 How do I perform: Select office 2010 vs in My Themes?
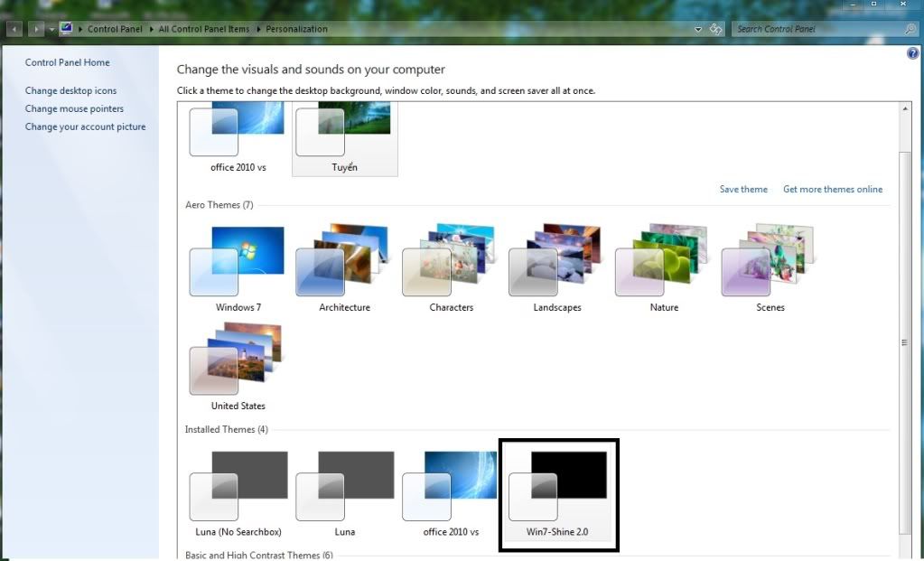(x=238, y=139)
